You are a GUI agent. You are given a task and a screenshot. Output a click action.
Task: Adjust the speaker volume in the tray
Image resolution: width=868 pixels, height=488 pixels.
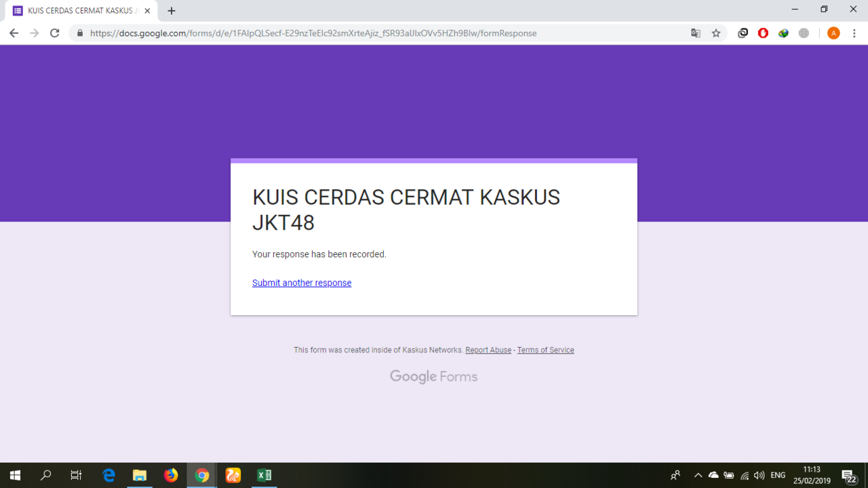(x=758, y=474)
